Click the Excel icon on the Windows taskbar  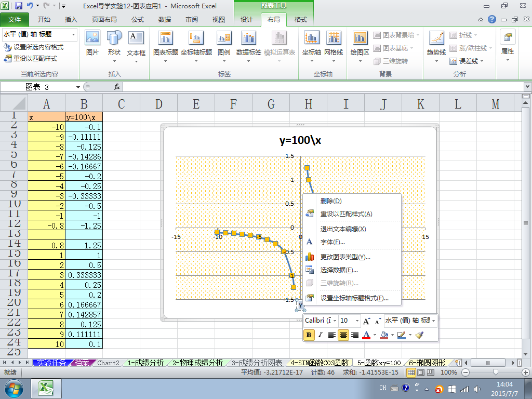click(46, 389)
